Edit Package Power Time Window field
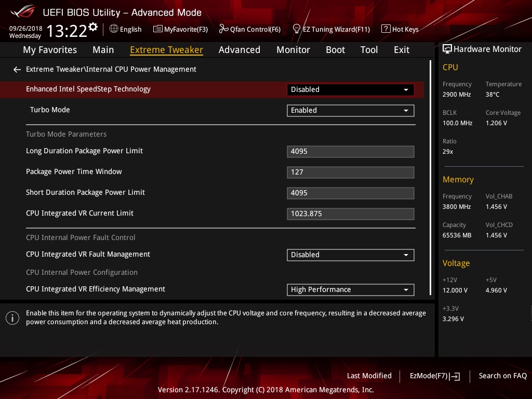Screen dimensions: 532x399 (x=351, y=172)
